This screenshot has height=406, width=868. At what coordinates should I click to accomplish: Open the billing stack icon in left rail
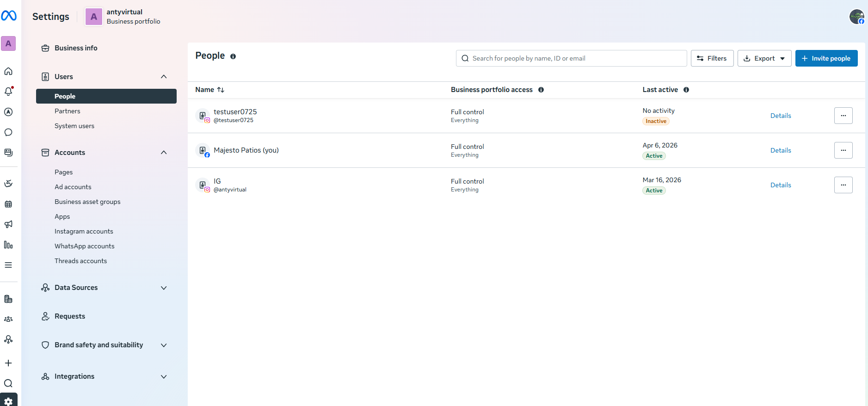tap(8, 299)
